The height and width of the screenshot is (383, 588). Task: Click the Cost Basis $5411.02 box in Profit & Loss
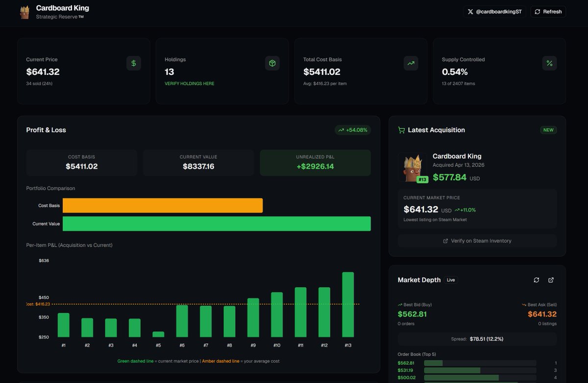click(x=82, y=163)
